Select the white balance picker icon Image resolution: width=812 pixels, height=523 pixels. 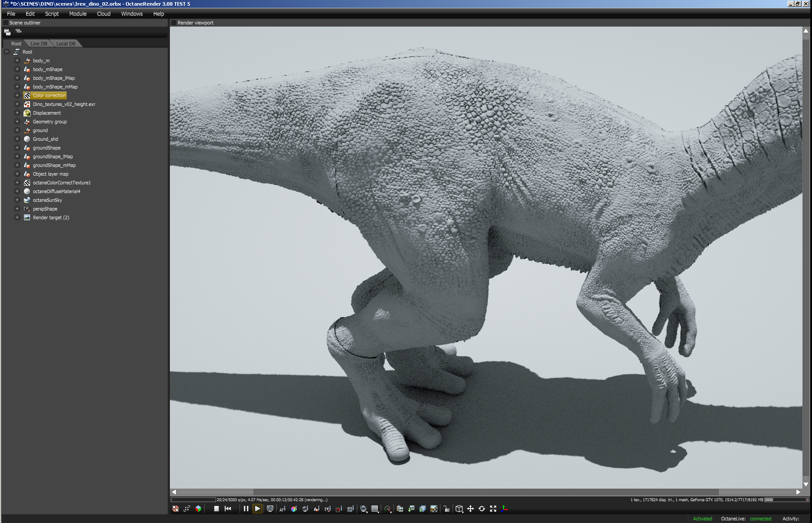[294, 509]
